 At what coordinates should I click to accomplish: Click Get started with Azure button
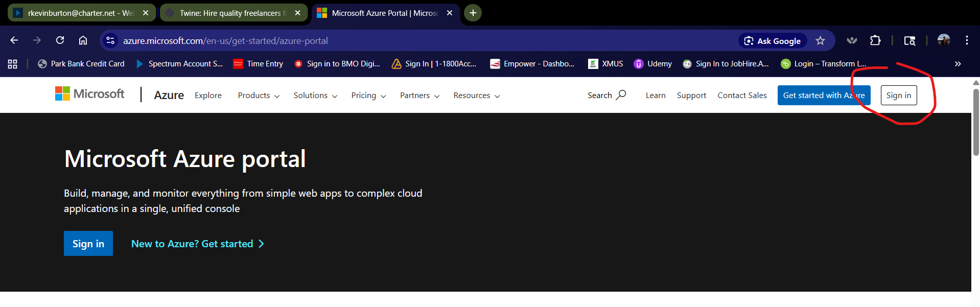click(824, 95)
